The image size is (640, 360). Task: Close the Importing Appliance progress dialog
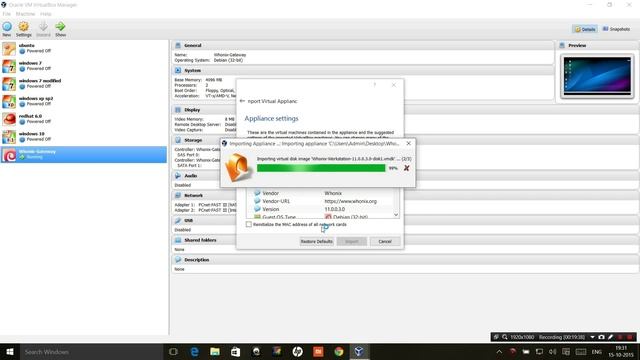(409, 143)
